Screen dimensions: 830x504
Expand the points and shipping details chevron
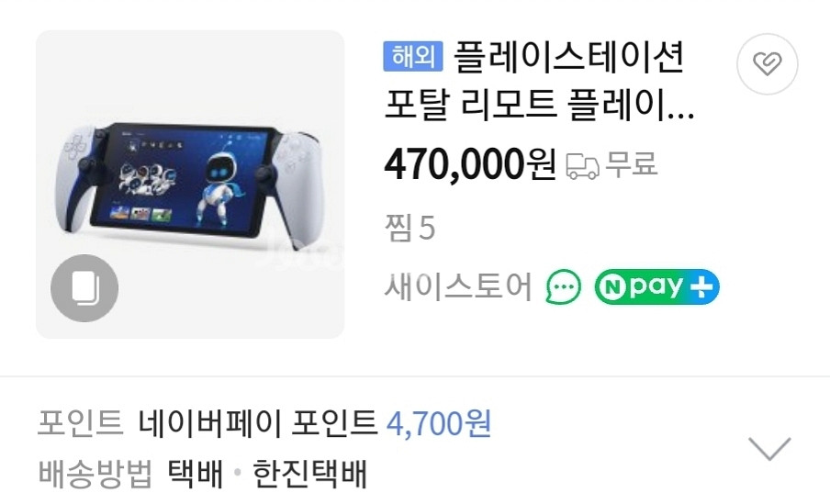click(769, 448)
